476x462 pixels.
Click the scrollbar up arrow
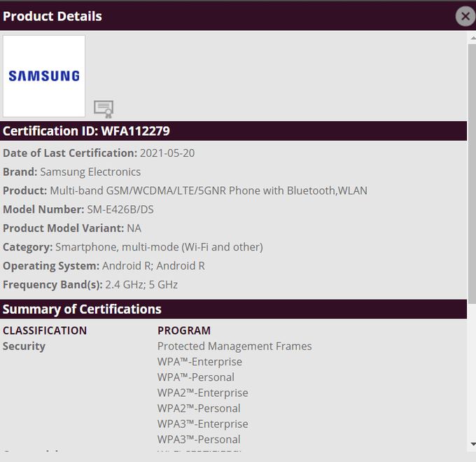(x=472, y=38)
